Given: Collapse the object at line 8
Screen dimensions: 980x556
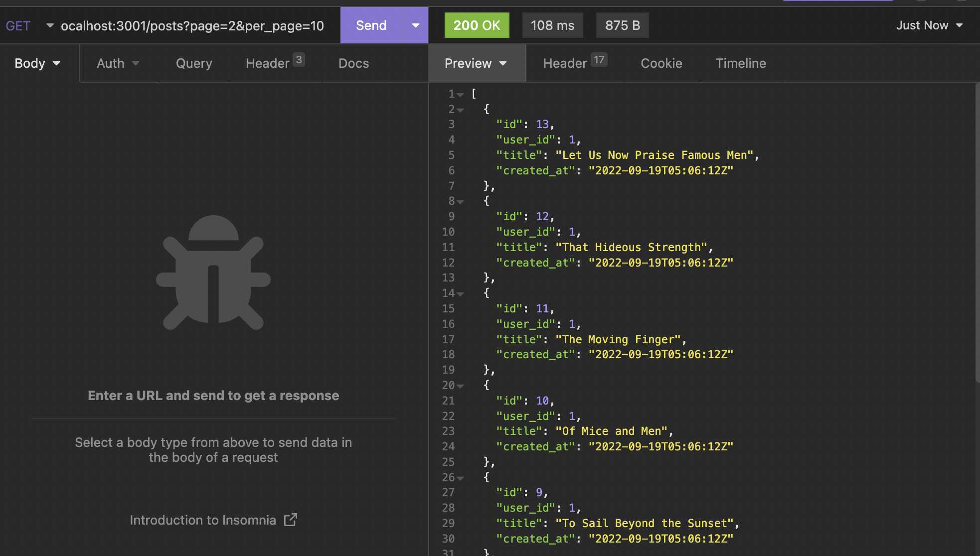Looking at the screenshot, I should (460, 202).
